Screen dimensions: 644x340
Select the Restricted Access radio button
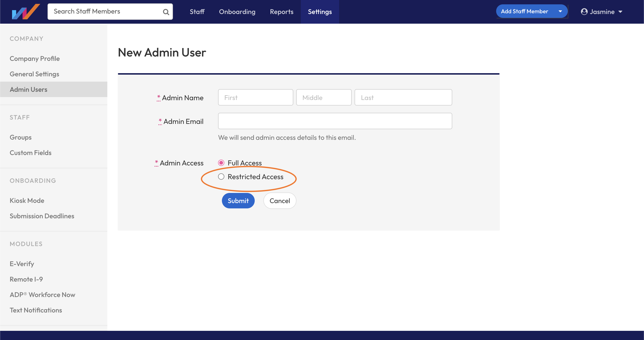221,177
